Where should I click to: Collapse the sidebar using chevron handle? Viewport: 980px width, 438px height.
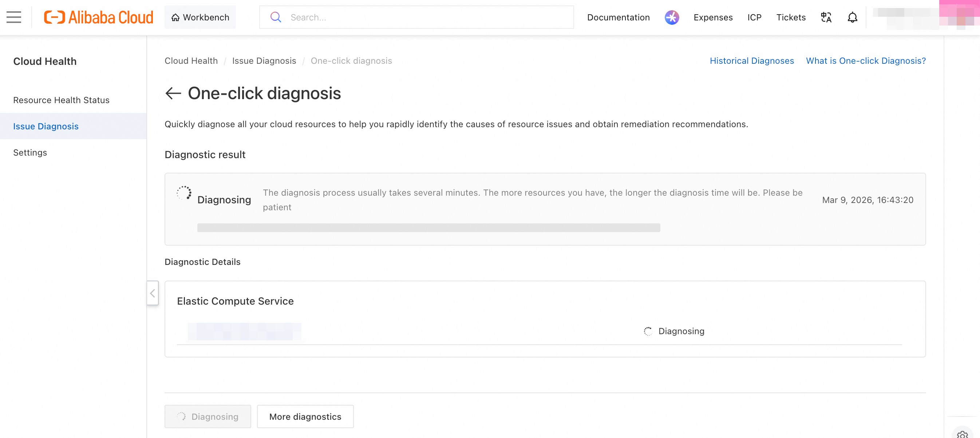click(x=153, y=293)
